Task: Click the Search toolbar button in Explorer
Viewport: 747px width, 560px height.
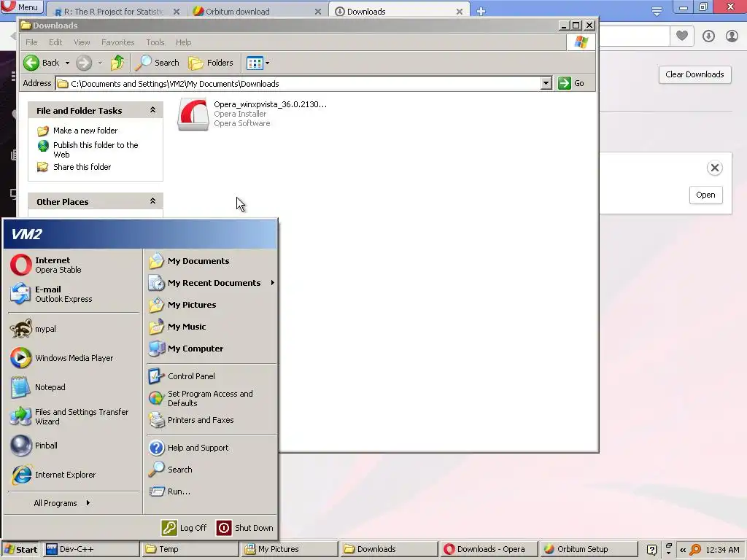Action: pyautogui.click(x=158, y=63)
